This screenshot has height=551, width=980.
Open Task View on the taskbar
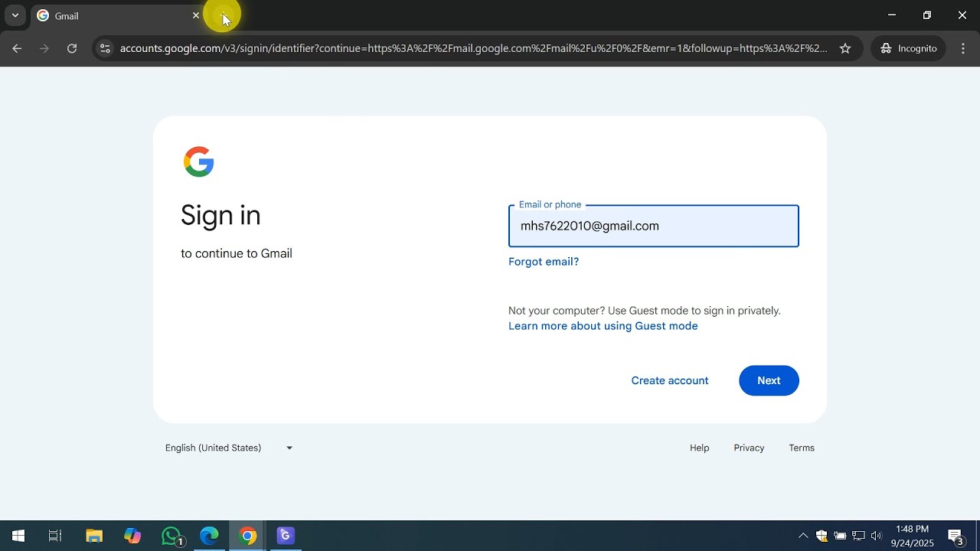point(55,536)
